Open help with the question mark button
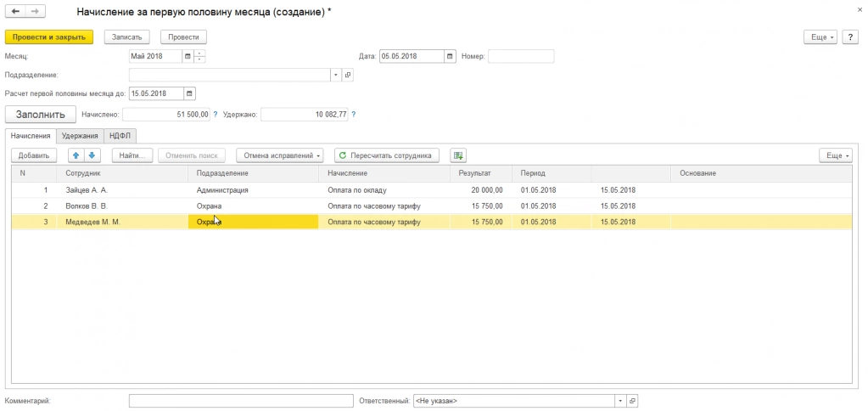The height and width of the screenshot is (411, 868). tap(849, 37)
